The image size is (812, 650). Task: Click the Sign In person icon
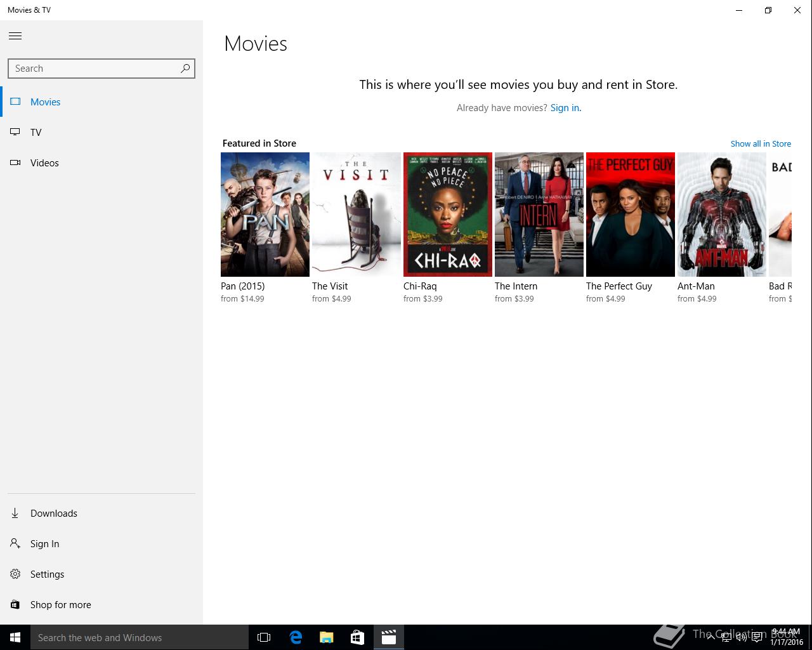(15, 543)
